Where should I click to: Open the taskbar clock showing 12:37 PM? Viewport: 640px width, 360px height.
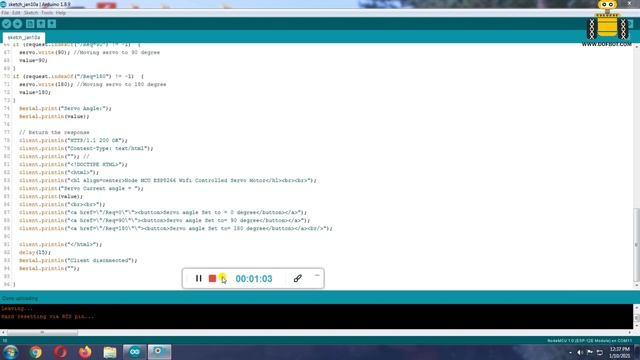pyautogui.click(x=620, y=352)
